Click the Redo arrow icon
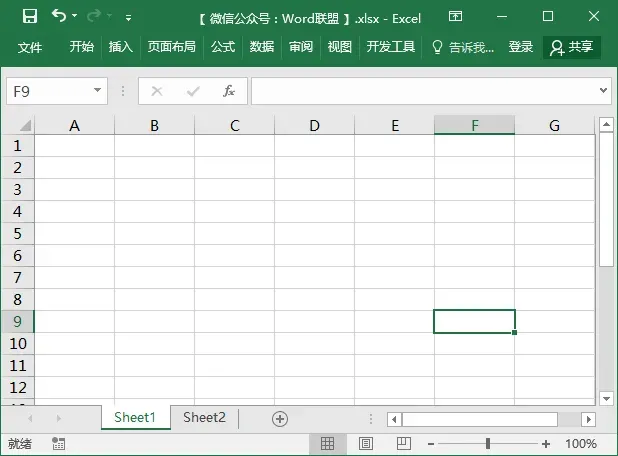This screenshot has height=456, width=618. pos(94,16)
